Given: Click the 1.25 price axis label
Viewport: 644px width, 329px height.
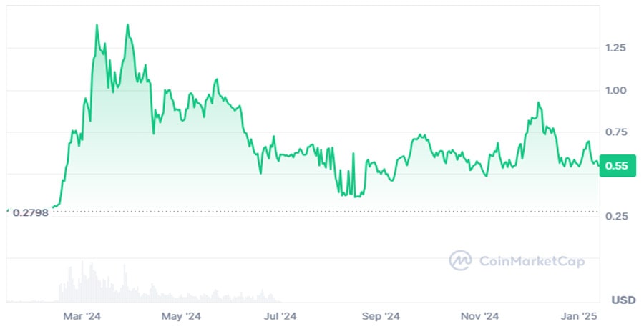Looking at the screenshot, I should pyautogui.click(x=617, y=48).
